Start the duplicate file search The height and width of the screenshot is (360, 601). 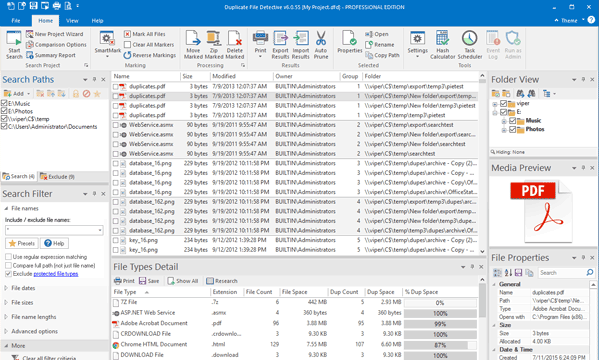[14, 45]
